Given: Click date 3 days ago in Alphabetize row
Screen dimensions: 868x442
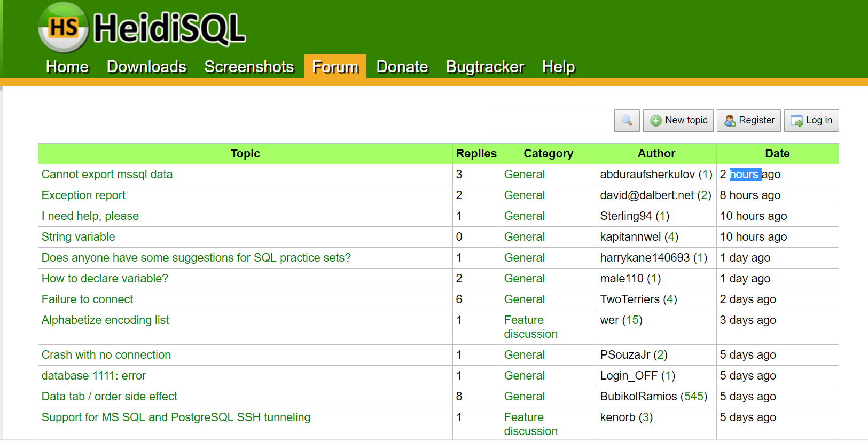Looking at the screenshot, I should pyautogui.click(x=748, y=320).
